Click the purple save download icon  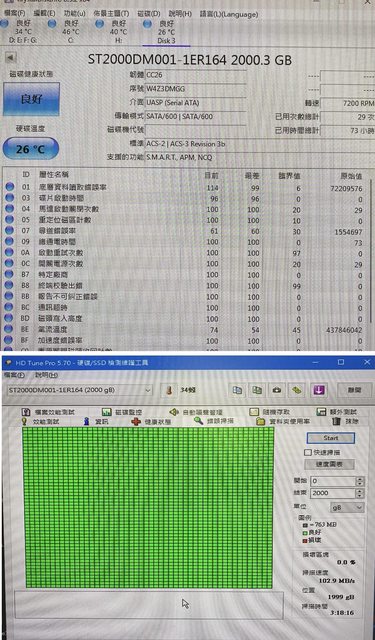pos(319,390)
